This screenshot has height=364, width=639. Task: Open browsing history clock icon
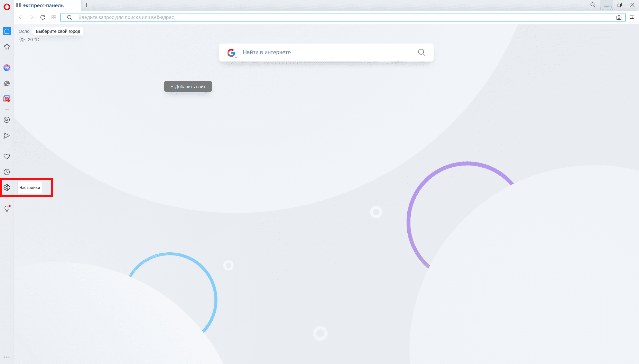[x=7, y=172]
